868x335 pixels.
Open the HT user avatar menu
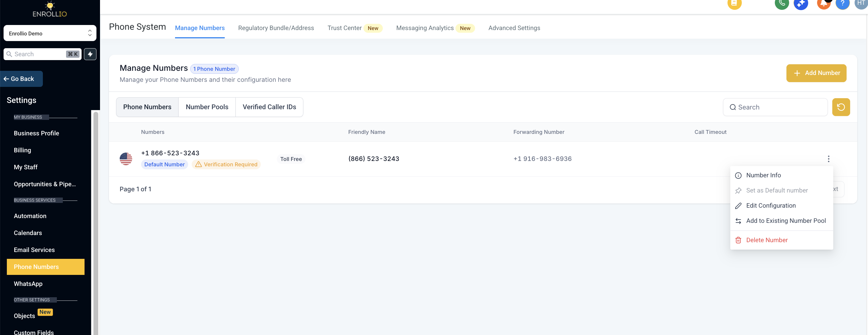tap(861, 3)
